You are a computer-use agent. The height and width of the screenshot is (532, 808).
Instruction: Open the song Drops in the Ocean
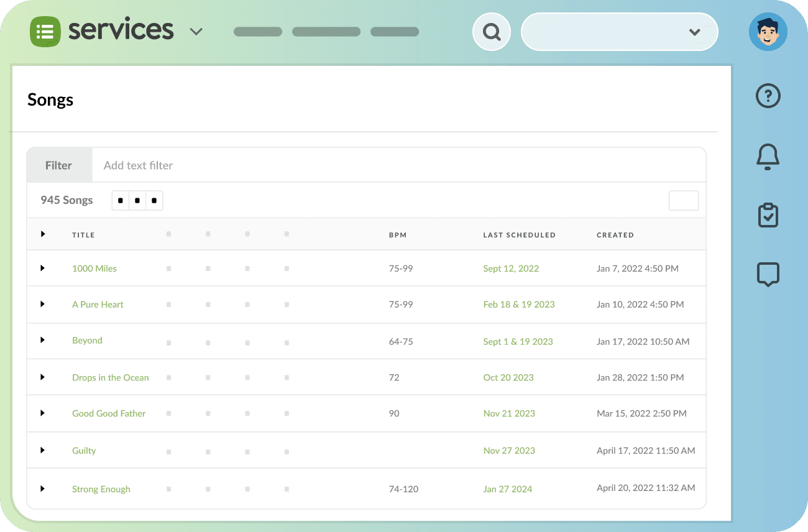[x=111, y=377]
